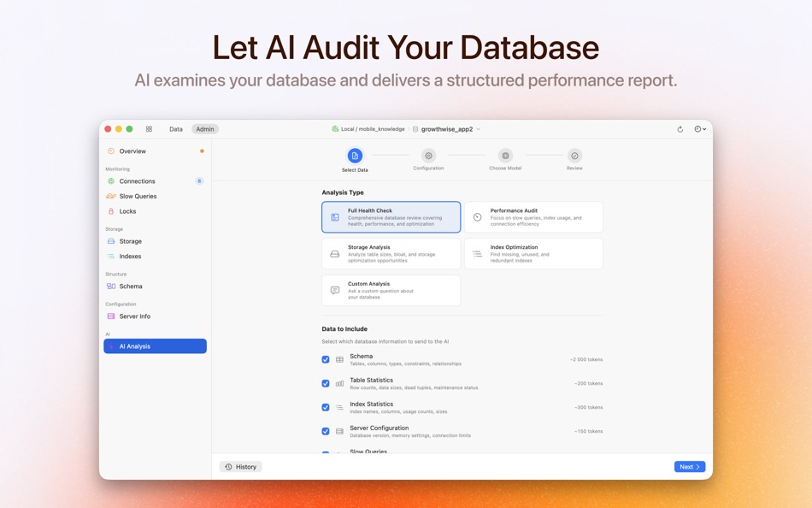Open the help menu dropdown at top right

699,128
